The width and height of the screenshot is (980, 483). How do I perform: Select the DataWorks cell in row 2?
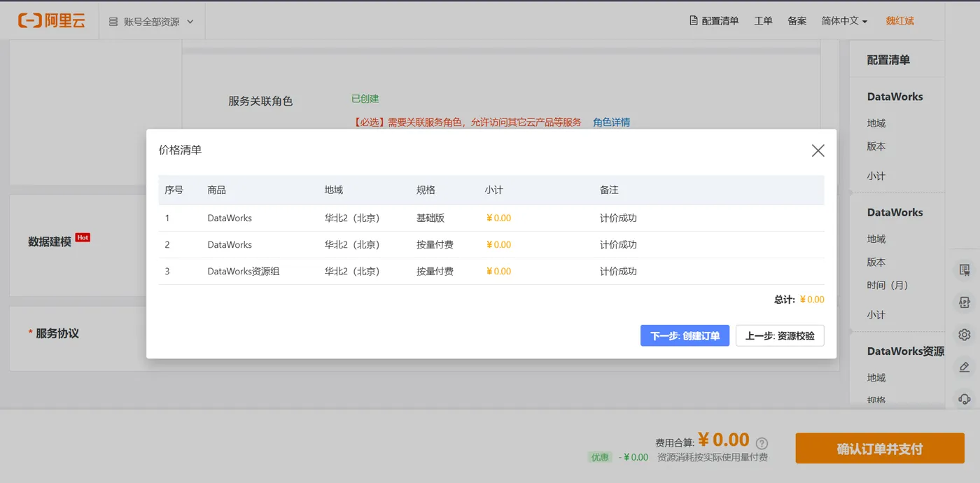230,244
